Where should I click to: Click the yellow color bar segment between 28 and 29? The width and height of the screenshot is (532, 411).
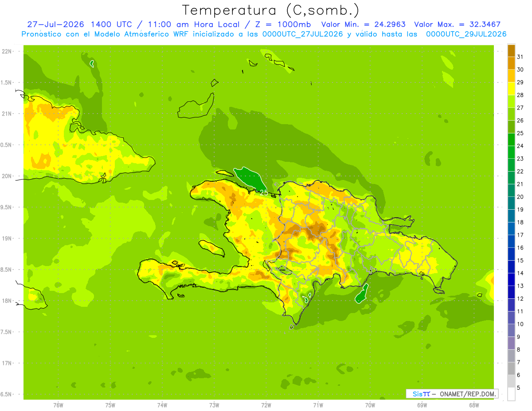[511, 89]
